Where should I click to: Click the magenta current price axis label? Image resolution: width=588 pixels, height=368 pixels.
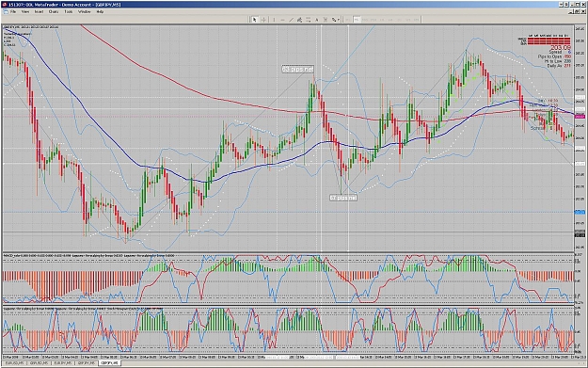coord(580,117)
